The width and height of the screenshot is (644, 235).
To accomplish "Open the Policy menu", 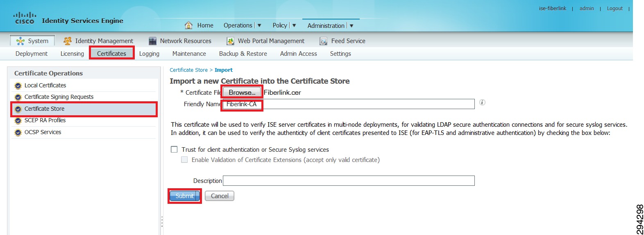I will pyautogui.click(x=280, y=25).
